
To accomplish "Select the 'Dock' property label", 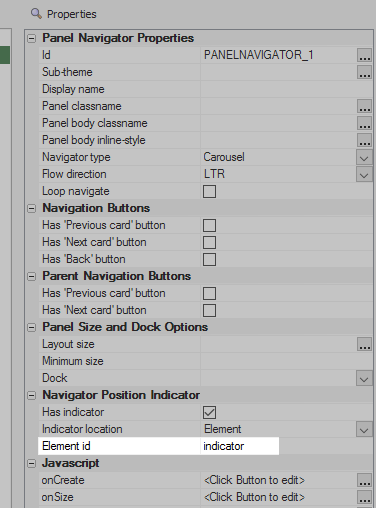I will tap(55, 378).
